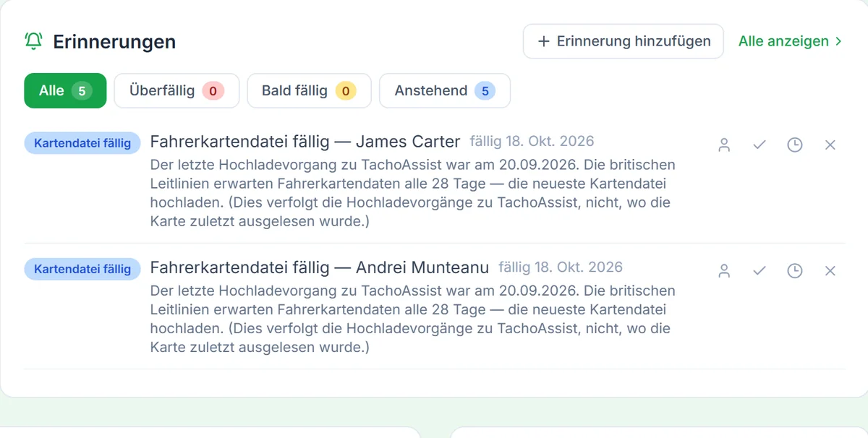
Task: Open reminder title Fahrerkartendatei fällig — James Carter
Action: [305, 141]
